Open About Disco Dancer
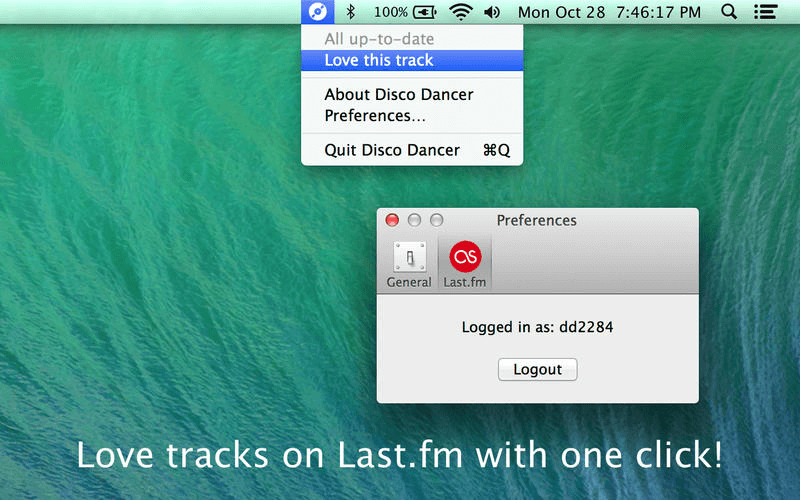The height and width of the screenshot is (500, 800). [412, 94]
